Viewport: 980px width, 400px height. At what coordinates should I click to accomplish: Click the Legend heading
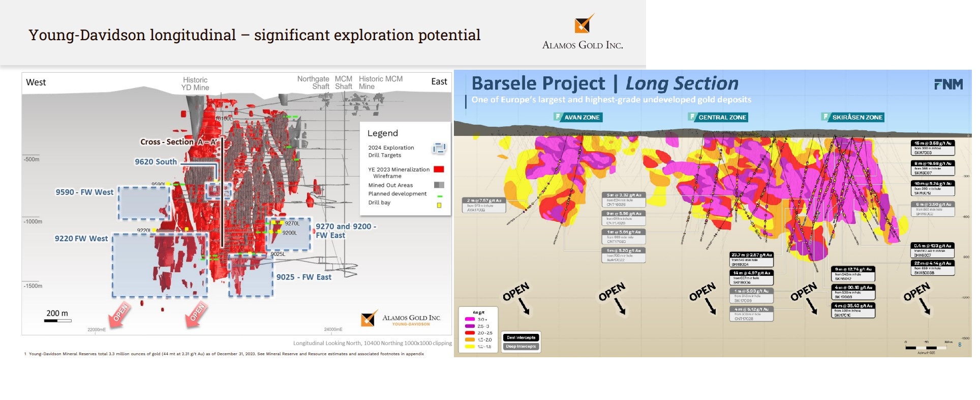[x=383, y=133]
